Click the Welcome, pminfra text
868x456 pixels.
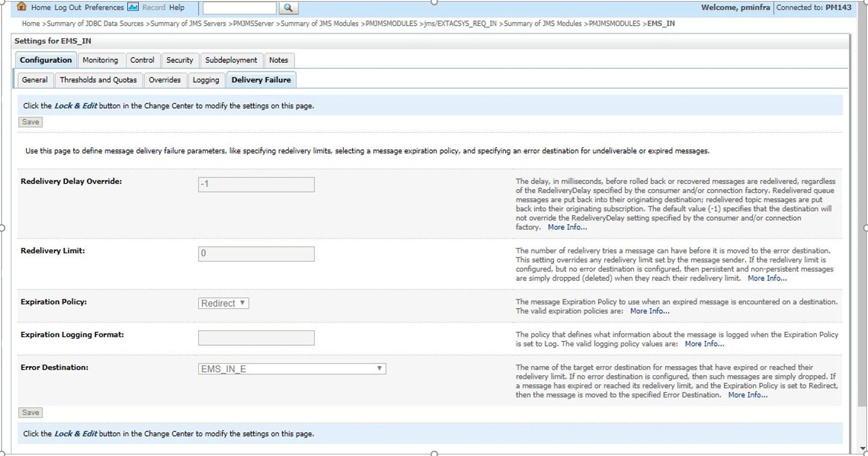(735, 8)
